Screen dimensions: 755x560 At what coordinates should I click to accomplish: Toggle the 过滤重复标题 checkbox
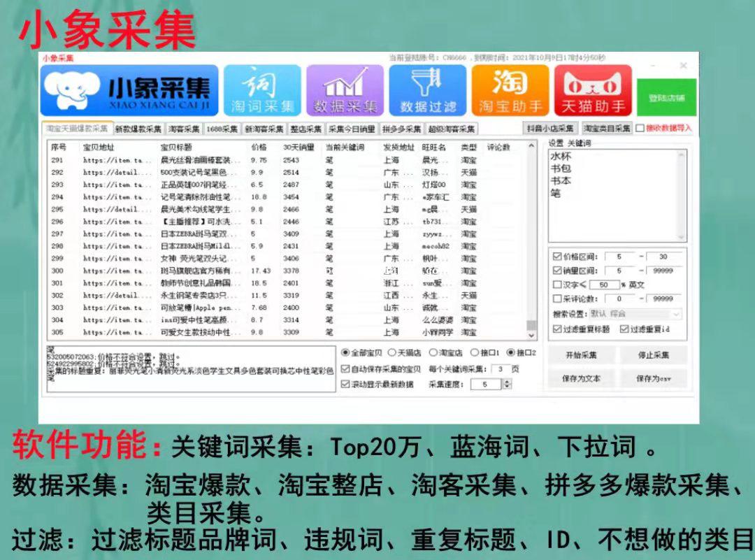pyautogui.click(x=556, y=329)
